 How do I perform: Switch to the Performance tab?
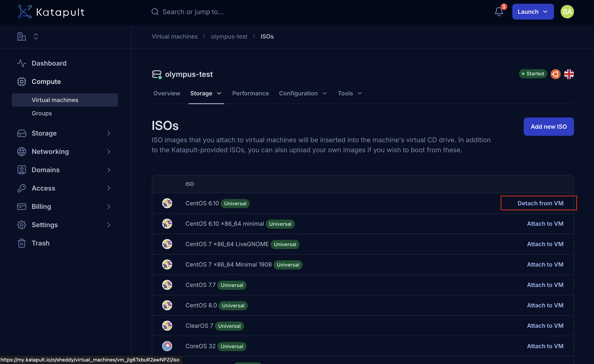tap(251, 93)
